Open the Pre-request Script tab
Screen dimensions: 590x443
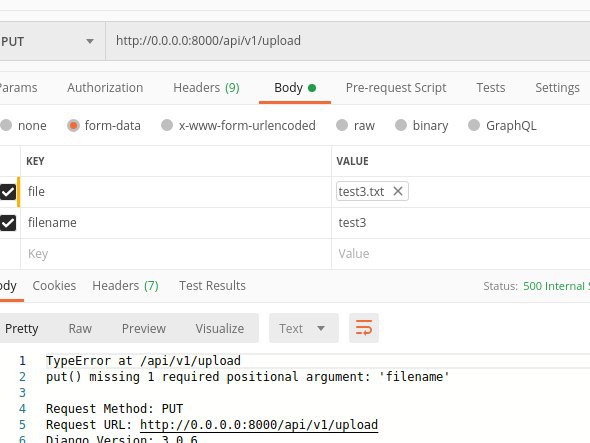(x=396, y=88)
